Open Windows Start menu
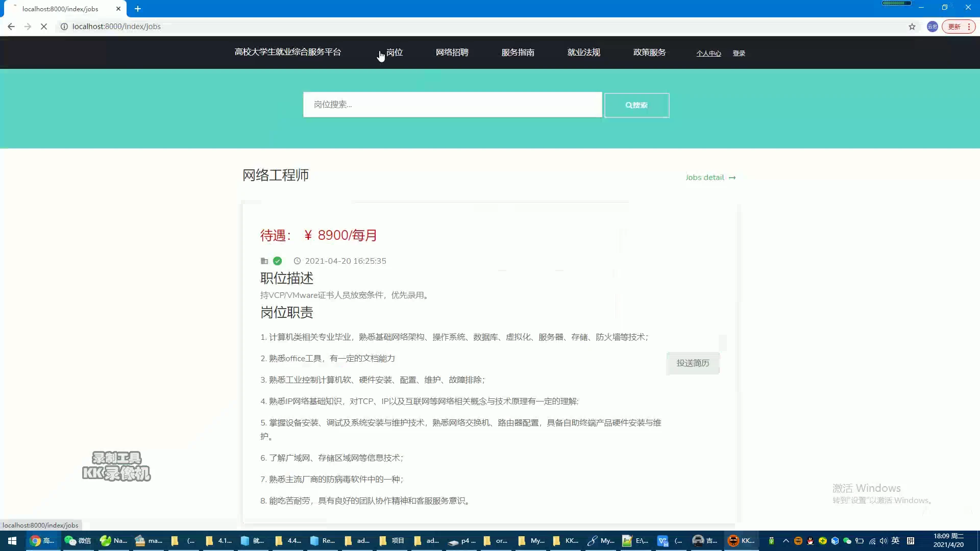 [x=12, y=541]
